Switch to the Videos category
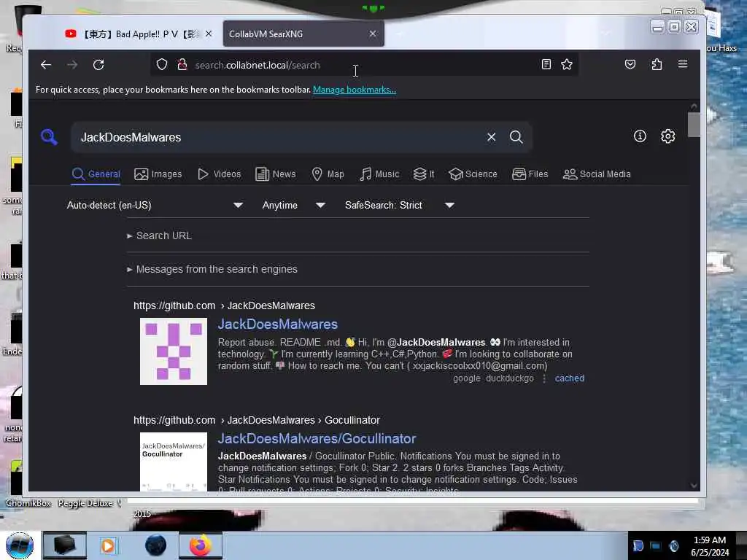Image resolution: width=747 pixels, height=560 pixels. coord(219,174)
